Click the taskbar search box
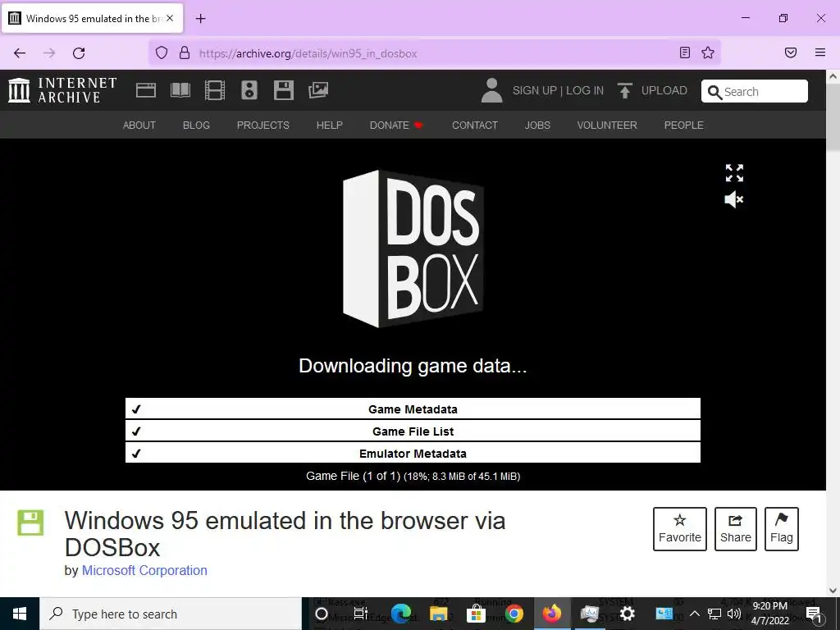This screenshot has height=630, width=840. coord(171,614)
